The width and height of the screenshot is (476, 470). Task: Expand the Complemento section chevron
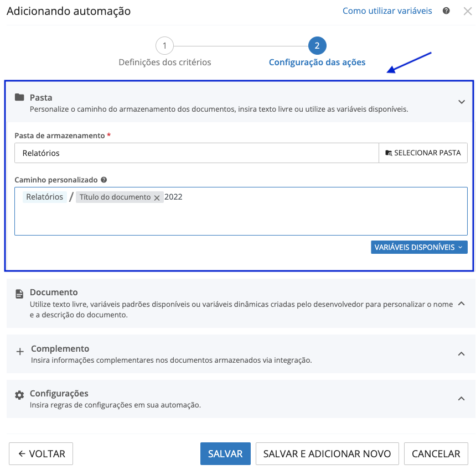click(462, 354)
